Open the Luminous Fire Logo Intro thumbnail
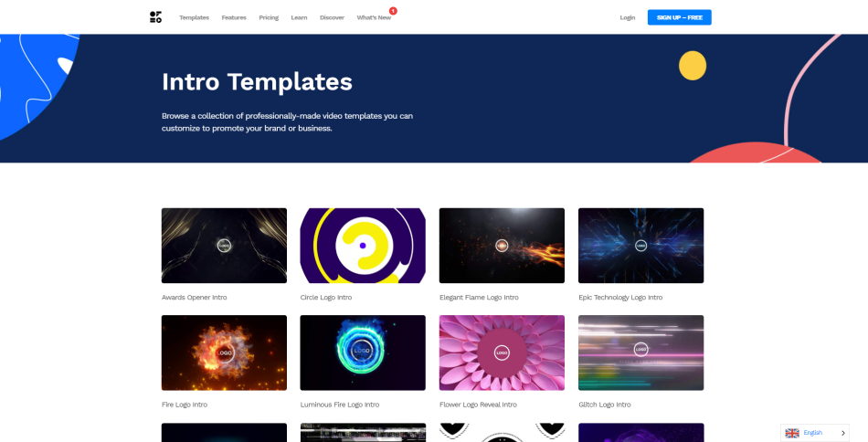This screenshot has width=868, height=442. point(363,353)
